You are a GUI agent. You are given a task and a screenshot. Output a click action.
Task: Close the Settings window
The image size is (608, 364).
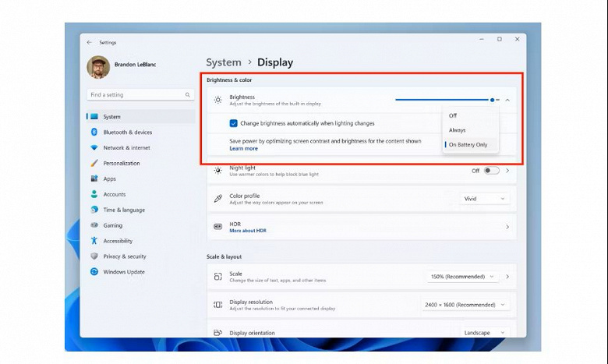[x=517, y=39]
